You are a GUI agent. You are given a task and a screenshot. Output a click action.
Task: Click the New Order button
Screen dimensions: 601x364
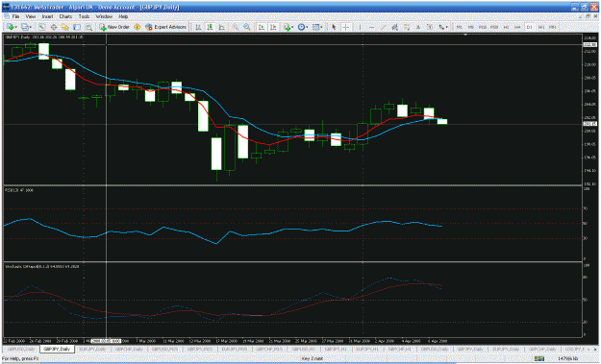click(115, 27)
